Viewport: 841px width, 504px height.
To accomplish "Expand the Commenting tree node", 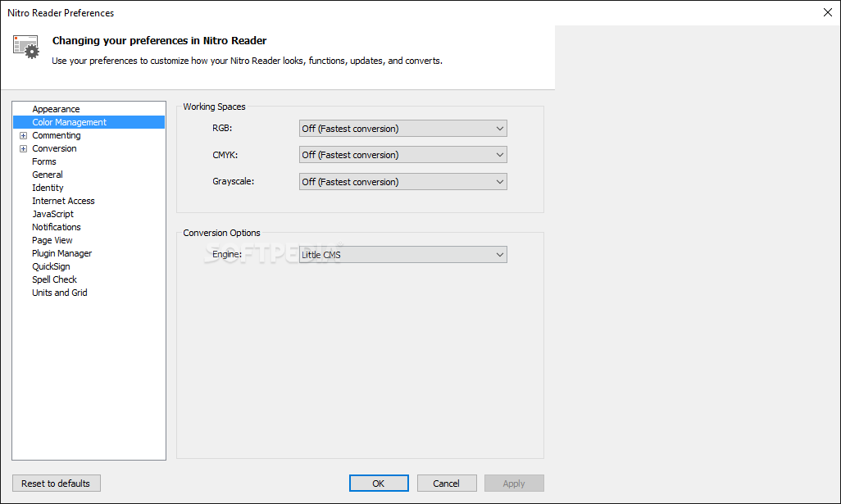I will (x=23, y=136).
